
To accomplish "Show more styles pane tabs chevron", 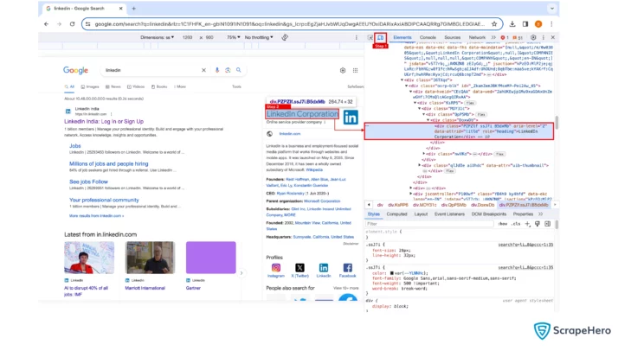I will click(540, 214).
